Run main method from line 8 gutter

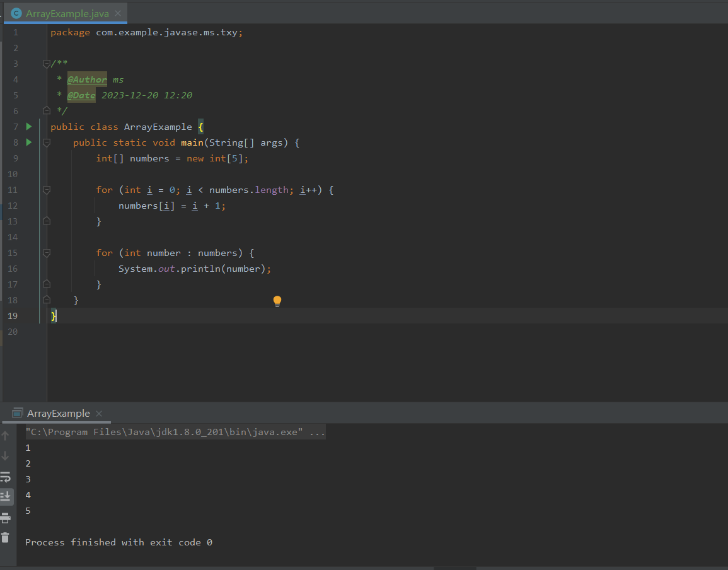29,142
